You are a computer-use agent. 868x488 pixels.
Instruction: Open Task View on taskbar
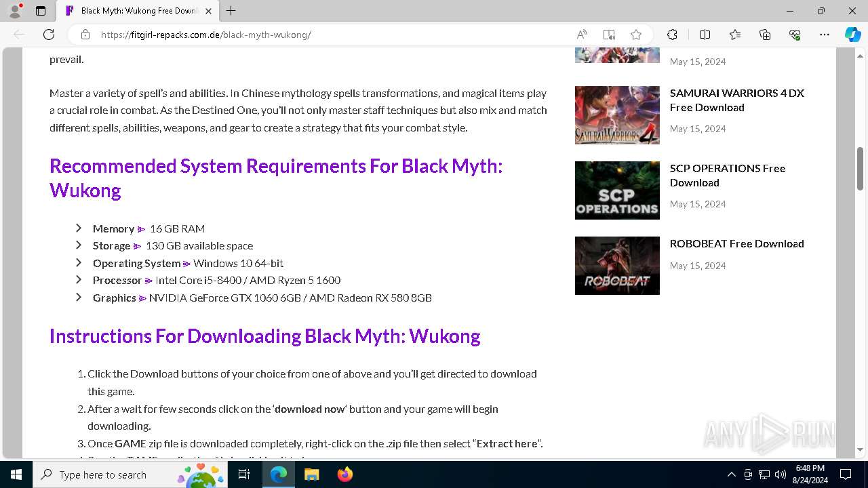[x=244, y=474]
